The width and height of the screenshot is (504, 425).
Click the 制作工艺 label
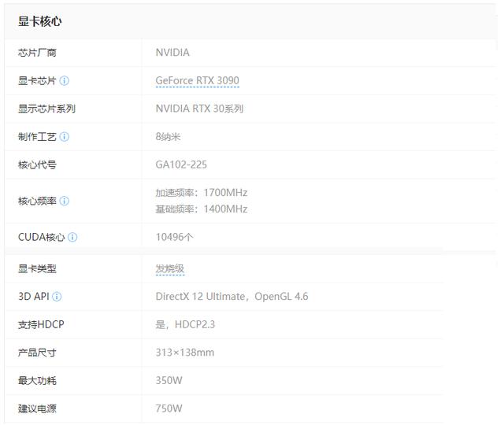click(37, 137)
